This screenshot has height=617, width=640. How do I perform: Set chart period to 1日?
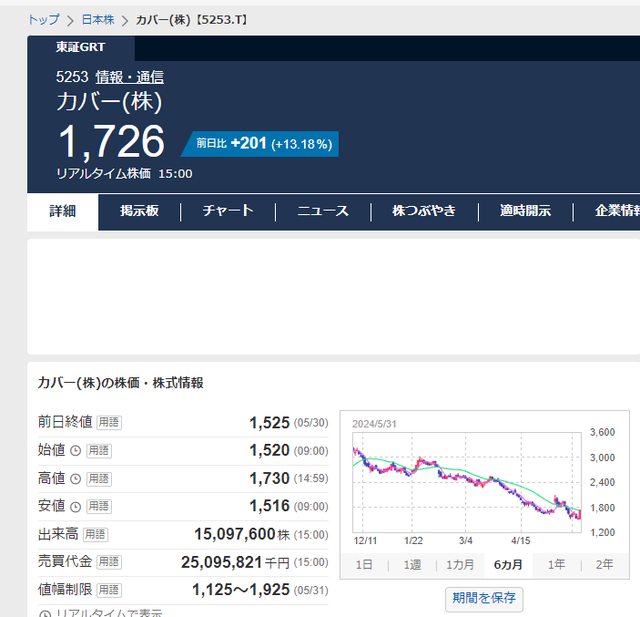point(364,565)
